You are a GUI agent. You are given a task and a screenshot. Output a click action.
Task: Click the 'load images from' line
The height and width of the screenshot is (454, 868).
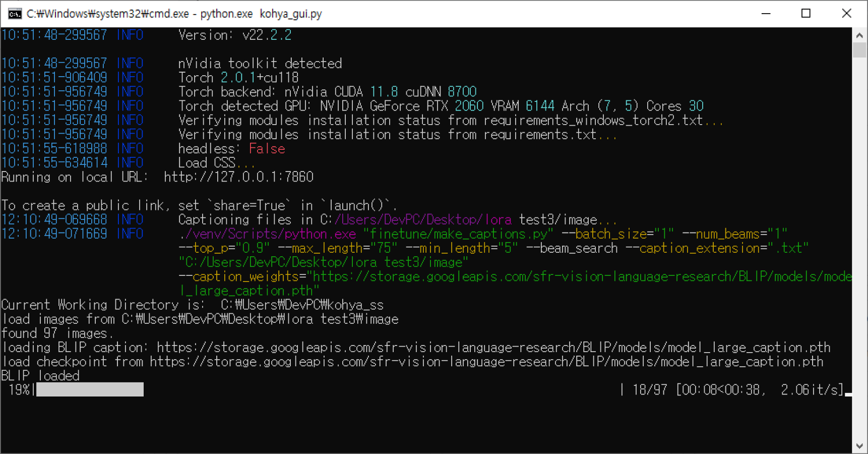(x=200, y=319)
